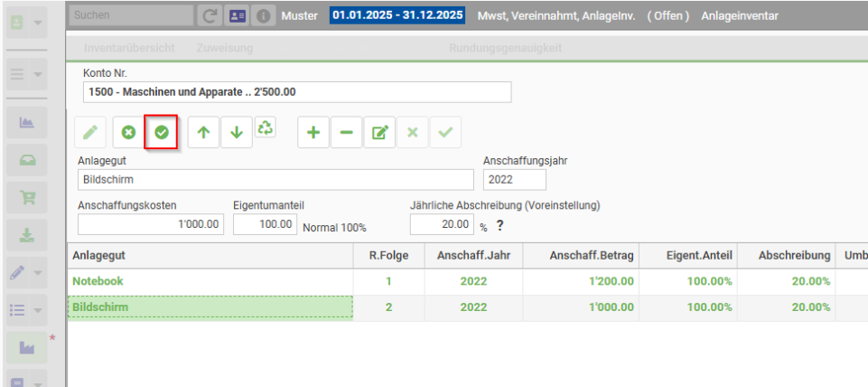Switch to the Zuweisung tab

point(225,48)
